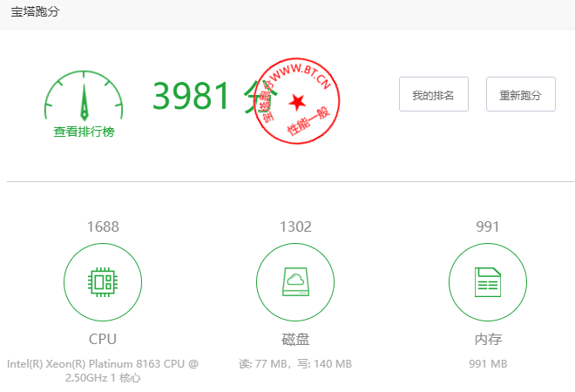This screenshot has width=575, height=392.
Task: Click the memory score value 991
Action: (x=488, y=226)
